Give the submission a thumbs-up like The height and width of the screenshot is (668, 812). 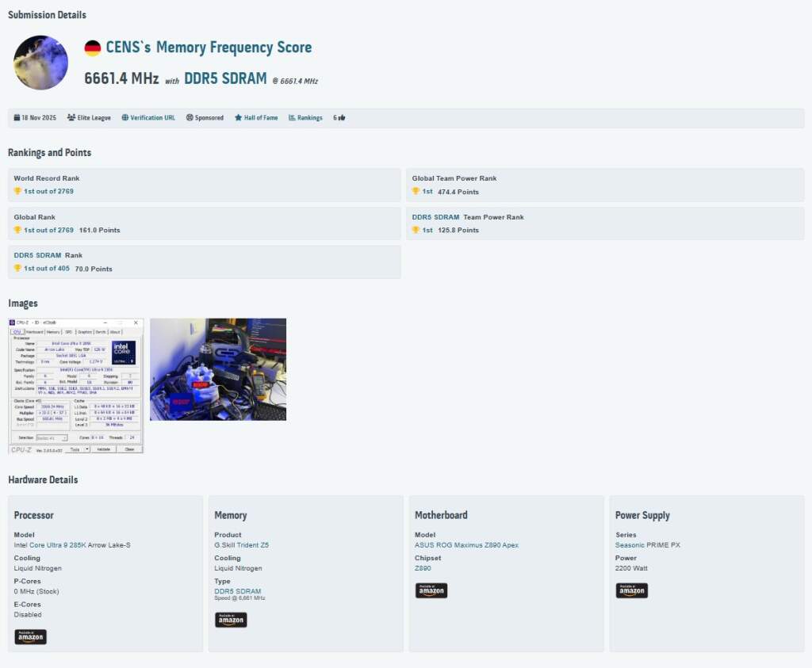[x=343, y=117]
